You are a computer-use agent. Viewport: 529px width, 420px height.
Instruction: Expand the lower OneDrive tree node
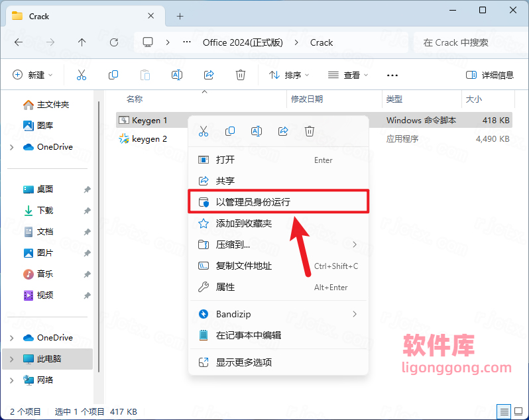pos(12,338)
